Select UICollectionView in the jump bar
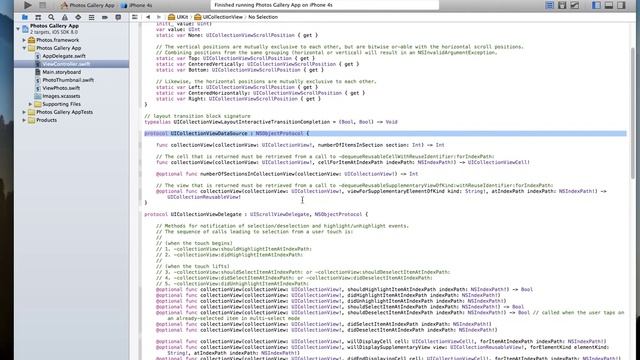 pos(219,17)
